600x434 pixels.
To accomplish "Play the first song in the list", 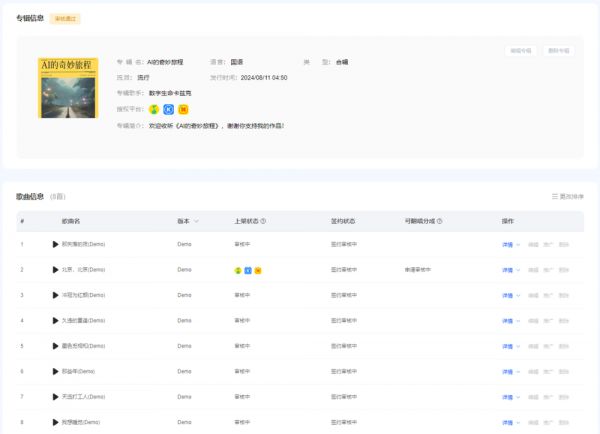I will coord(56,244).
